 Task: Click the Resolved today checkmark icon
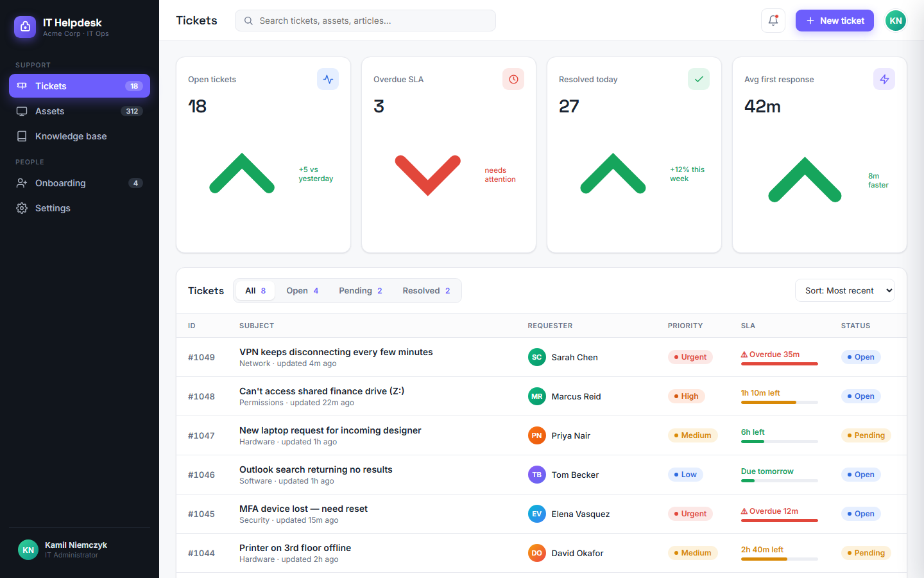pos(699,79)
